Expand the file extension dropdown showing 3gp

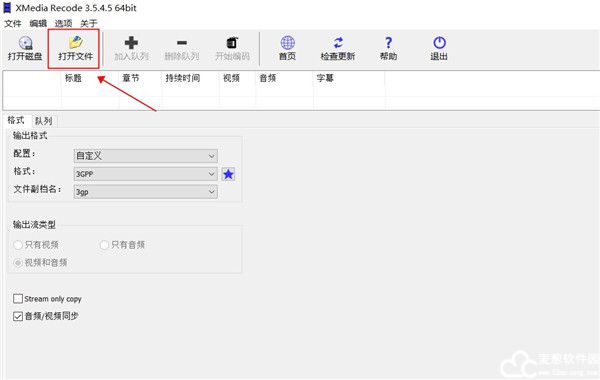(x=145, y=192)
